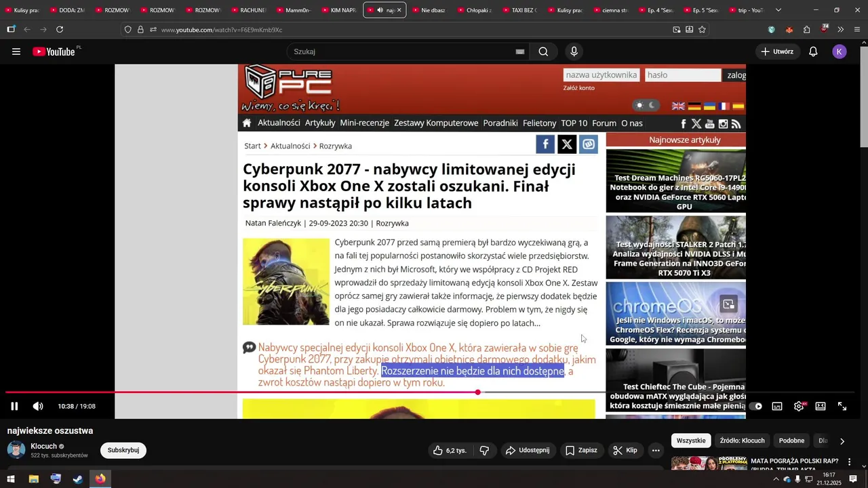The width and height of the screenshot is (868, 488).
Task: Open options for the MATA POGRĄŻA POLSKI RAP video
Action: [x=849, y=462]
